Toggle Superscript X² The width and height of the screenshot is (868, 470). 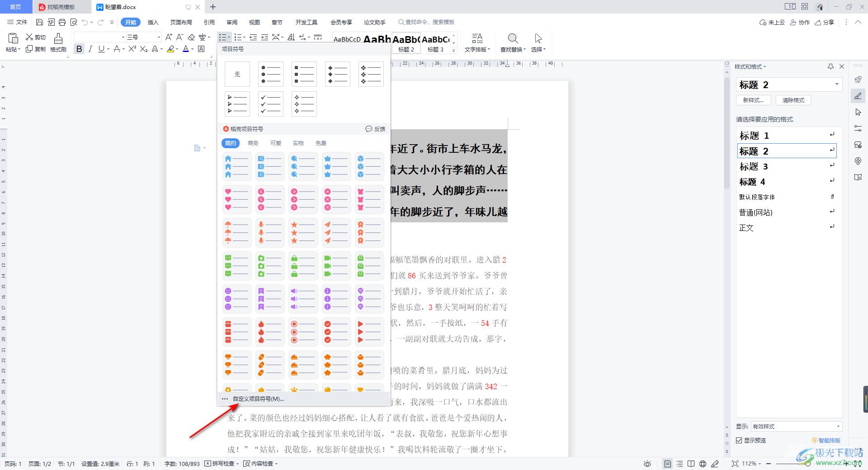coord(132,49)
